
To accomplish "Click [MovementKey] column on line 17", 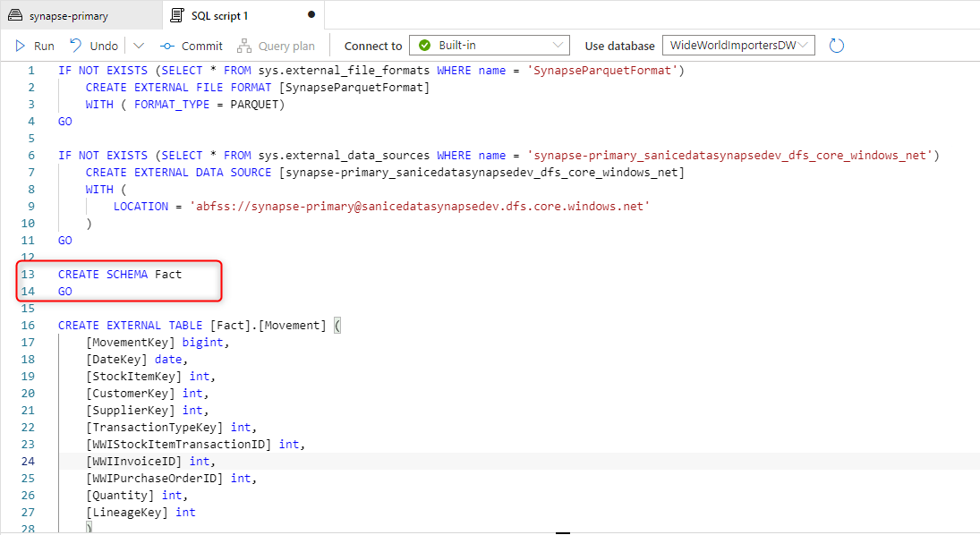I will [130, 343].
